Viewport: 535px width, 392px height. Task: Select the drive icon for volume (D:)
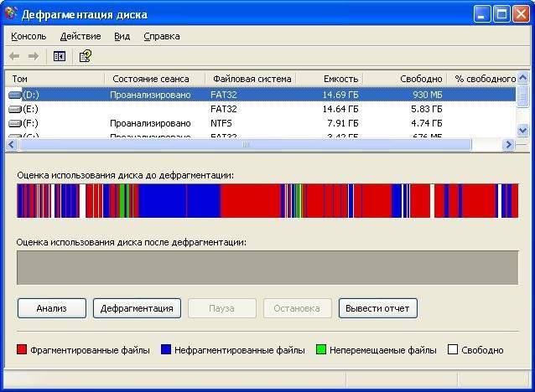click(14, 95)
